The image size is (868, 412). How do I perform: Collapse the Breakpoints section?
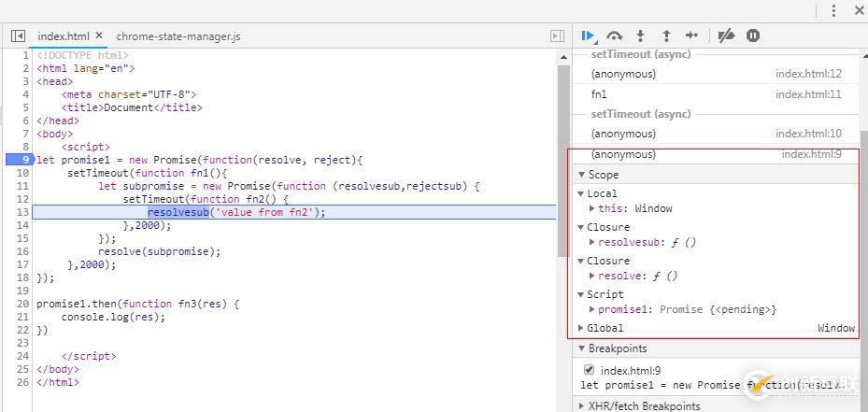click(x=581, y=348)
